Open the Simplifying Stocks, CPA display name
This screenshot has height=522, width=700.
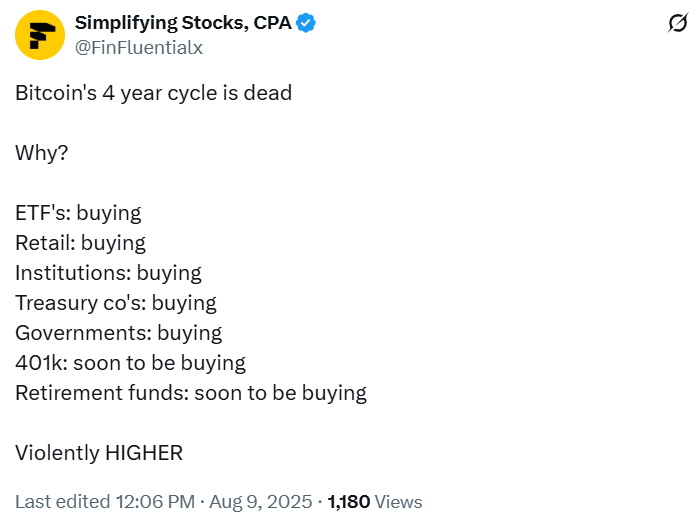(183, 23)
